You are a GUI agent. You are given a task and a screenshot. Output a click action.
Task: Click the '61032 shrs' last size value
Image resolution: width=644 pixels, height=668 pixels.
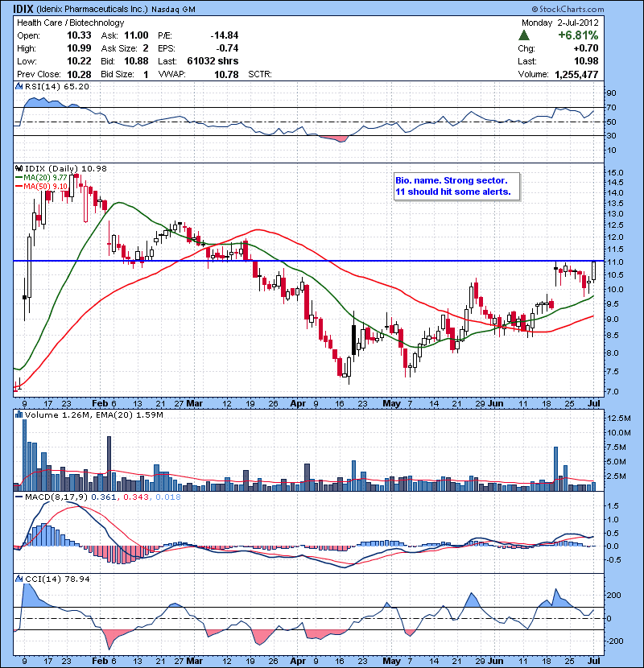[213, 61]
